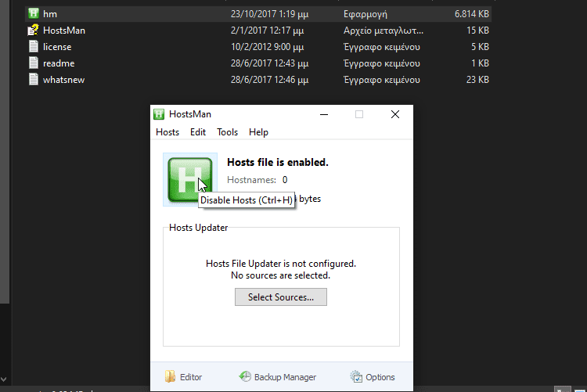Image resolution: width=587 pixels, height=392 pixels.
Task: Open Options in HostsMan
Action: click(x=373, y=376)
